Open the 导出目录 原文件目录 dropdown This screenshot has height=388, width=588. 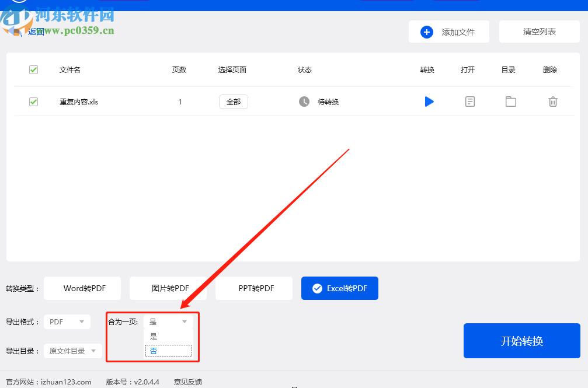72,351
